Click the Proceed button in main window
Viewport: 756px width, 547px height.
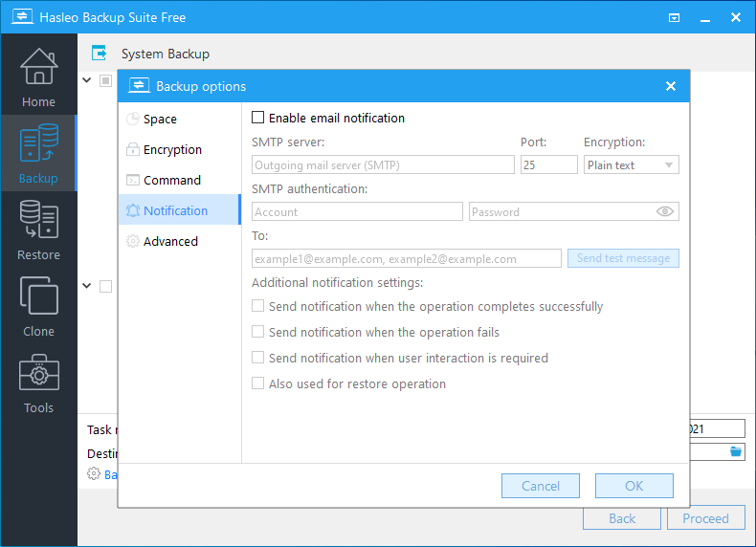(706, 518)
